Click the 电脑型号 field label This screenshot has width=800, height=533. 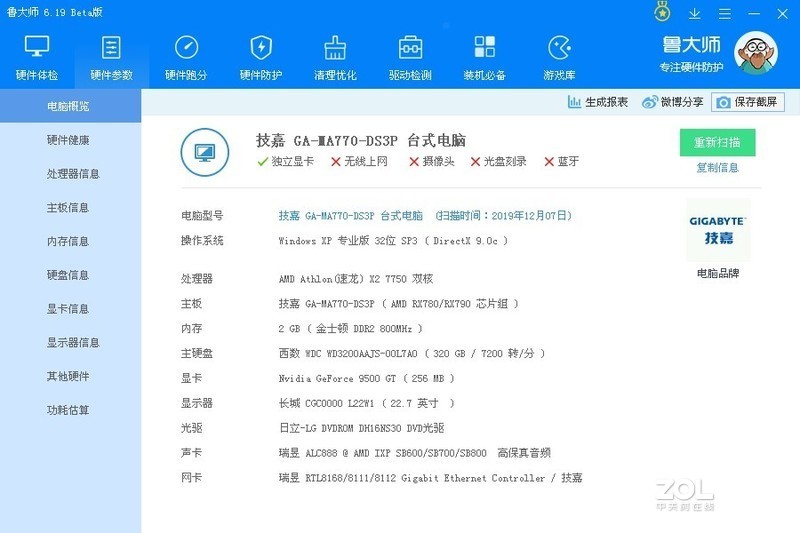point(202,216)
